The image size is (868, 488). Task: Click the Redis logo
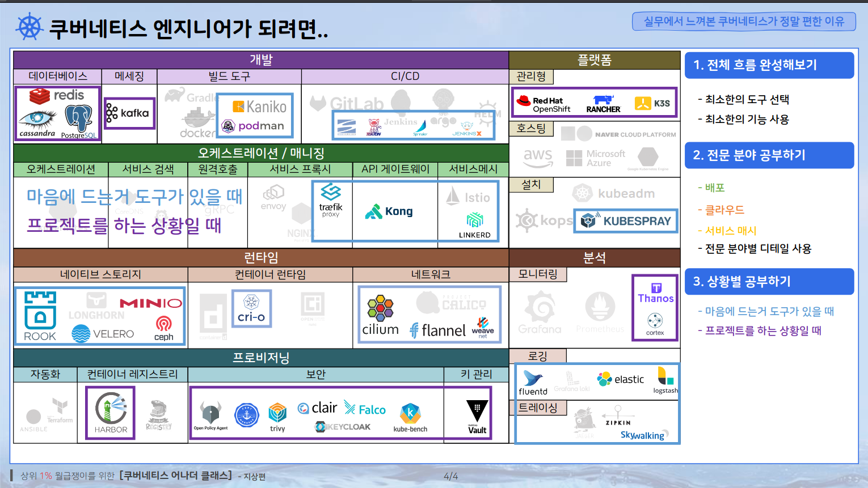coord(57,96)
